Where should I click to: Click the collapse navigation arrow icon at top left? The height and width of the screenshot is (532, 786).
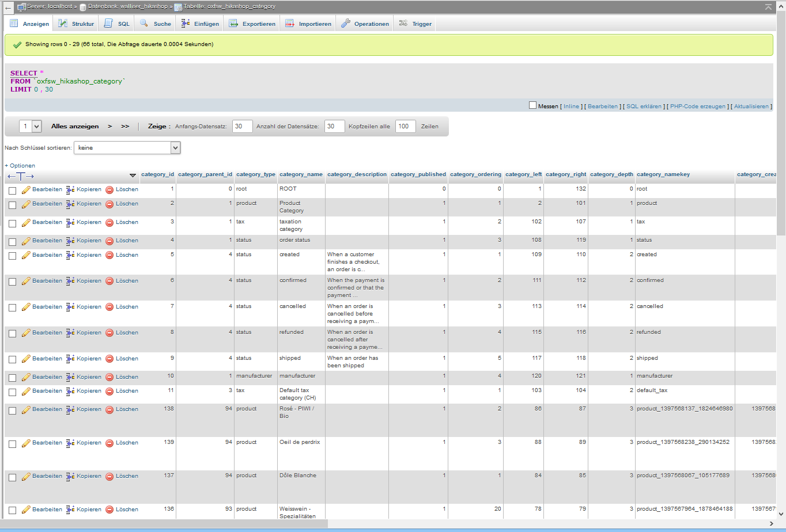(8, 7)
